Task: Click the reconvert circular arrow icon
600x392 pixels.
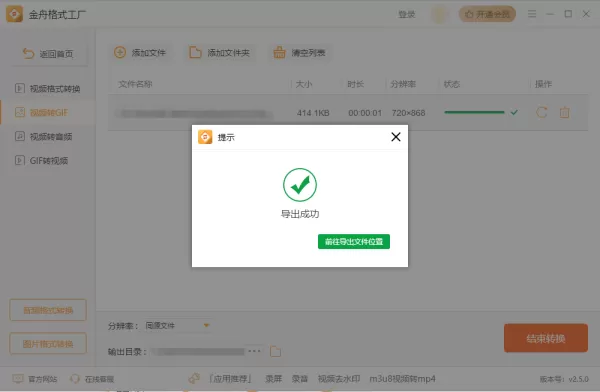Action: tap(541, 112)
